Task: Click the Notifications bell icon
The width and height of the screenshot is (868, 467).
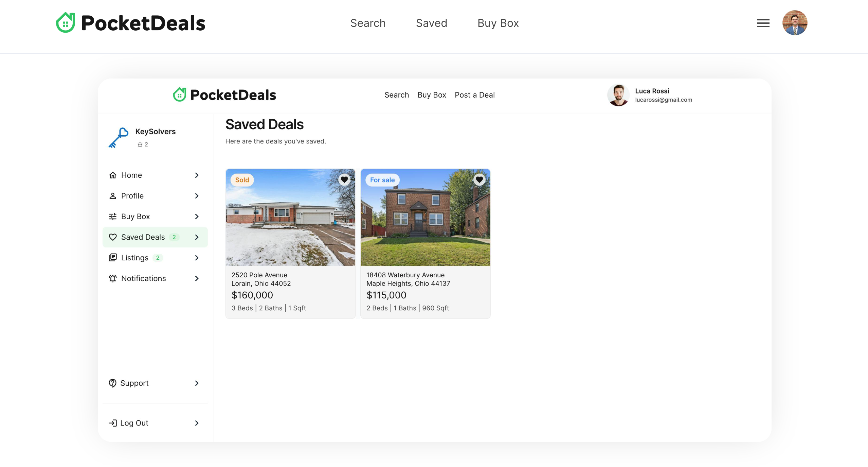Action: tap(113, 278)
